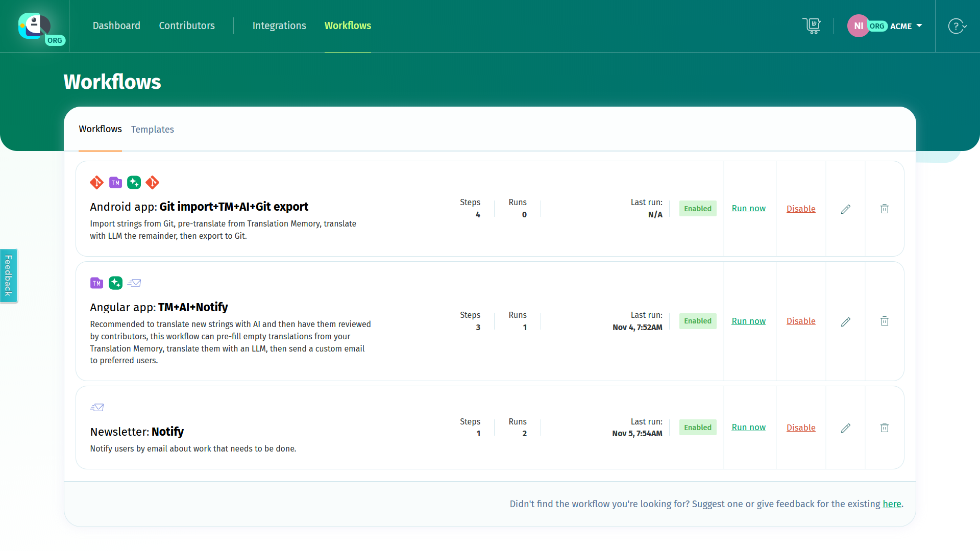Edit the Newsletter workflow (pencil icon)
The height and width of the screenshot is (551, 980).
(x=846, y=428)
